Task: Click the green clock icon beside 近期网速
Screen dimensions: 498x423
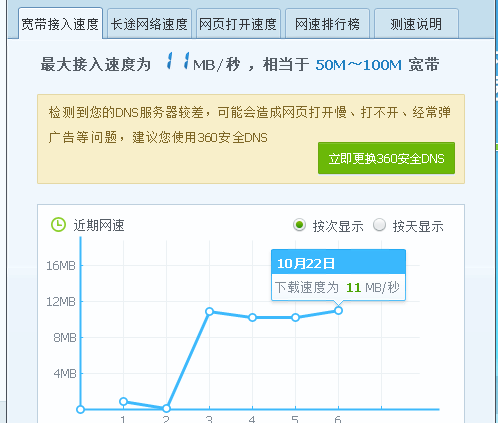Action: pos(58,225)
